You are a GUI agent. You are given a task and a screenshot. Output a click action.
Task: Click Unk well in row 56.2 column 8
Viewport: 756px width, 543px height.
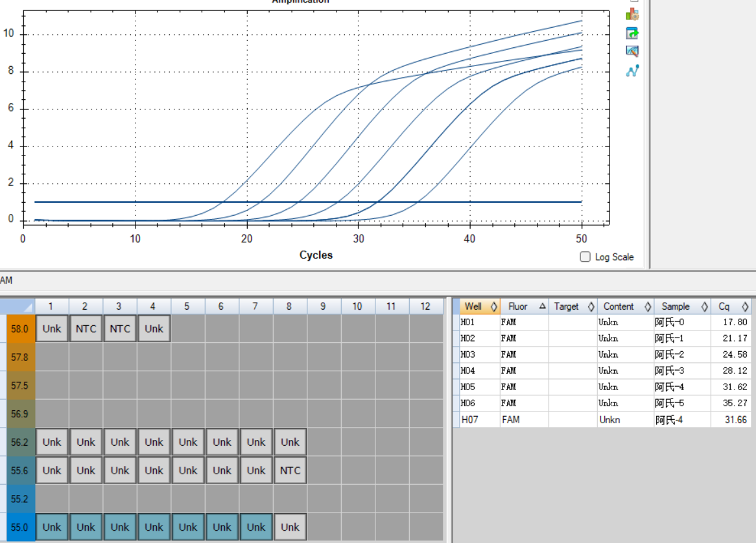click(x=290, y=442)
